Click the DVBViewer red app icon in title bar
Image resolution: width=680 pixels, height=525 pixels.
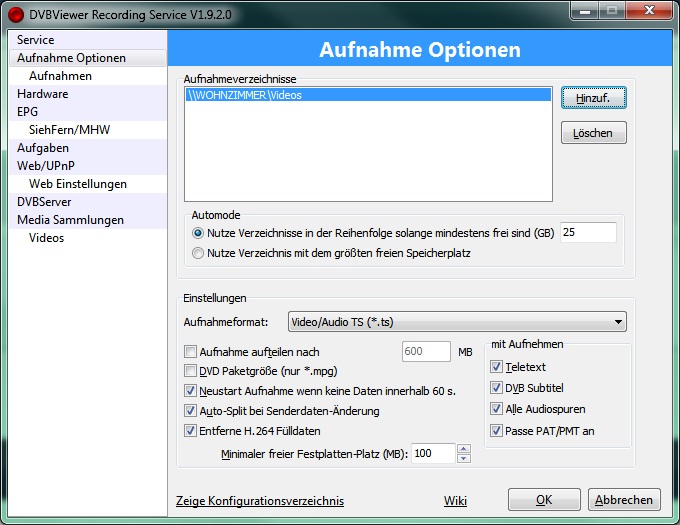[16, 15]
